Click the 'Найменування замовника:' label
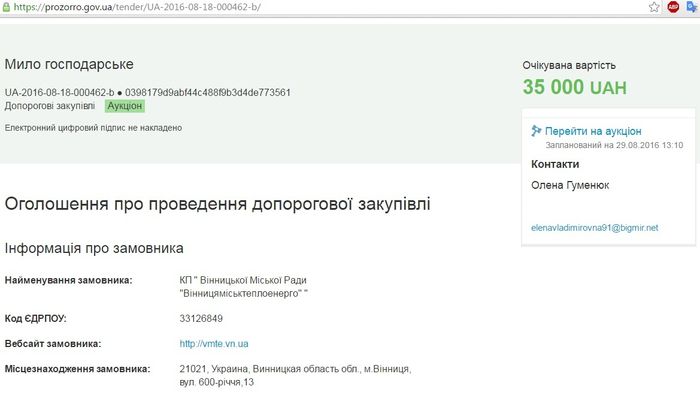Image resolution: width=700 pixels, height=395 pixels. [68, 280]
